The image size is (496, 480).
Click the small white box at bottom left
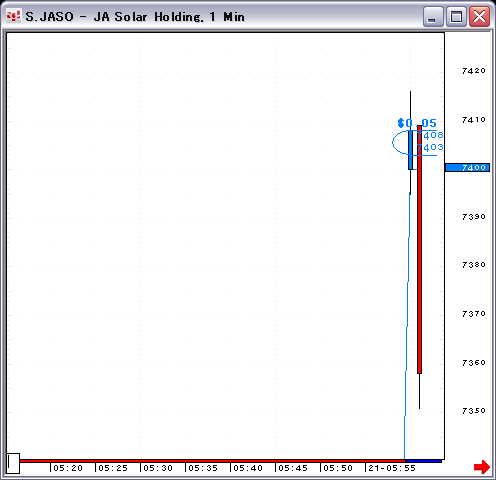(13, 463)
